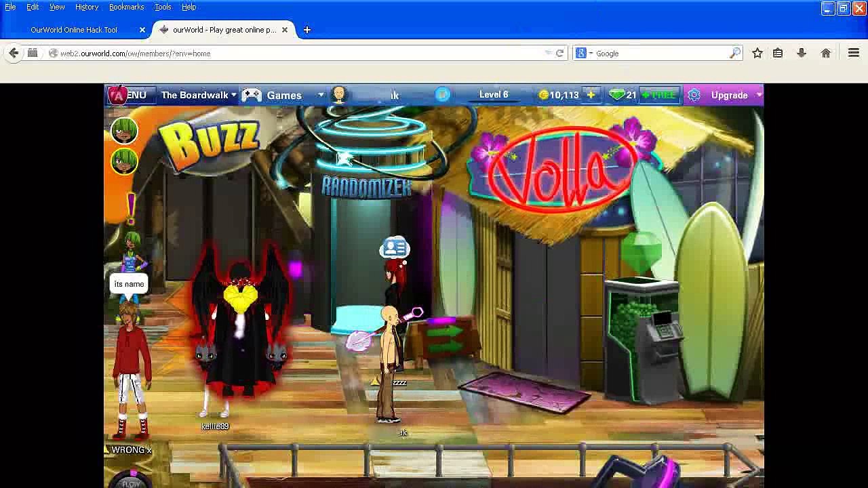
Task: Expand the Upgrade dropdown arrow
Action: tap(758, 95)
